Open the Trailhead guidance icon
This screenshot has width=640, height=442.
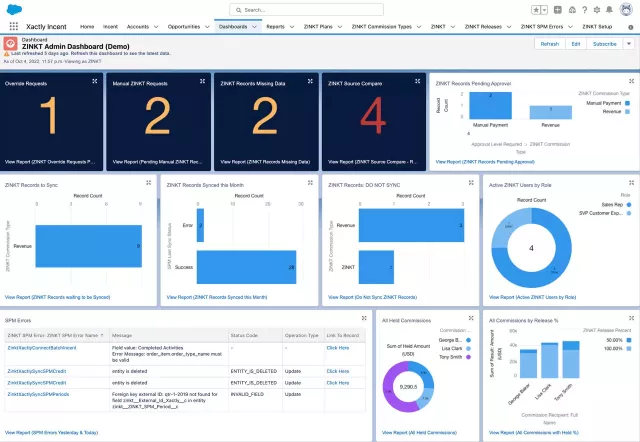[572, 10]
